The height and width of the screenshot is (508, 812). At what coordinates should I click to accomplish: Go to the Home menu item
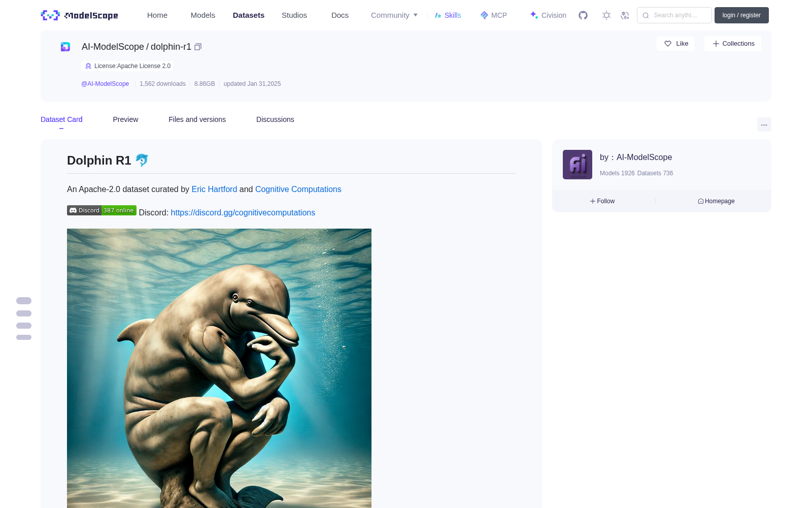coord(157,15)
